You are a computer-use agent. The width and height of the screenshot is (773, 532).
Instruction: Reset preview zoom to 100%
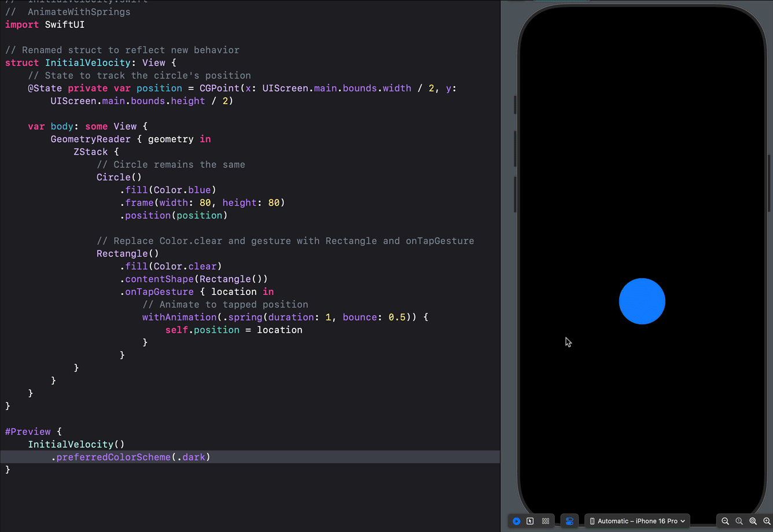point(739,521)
